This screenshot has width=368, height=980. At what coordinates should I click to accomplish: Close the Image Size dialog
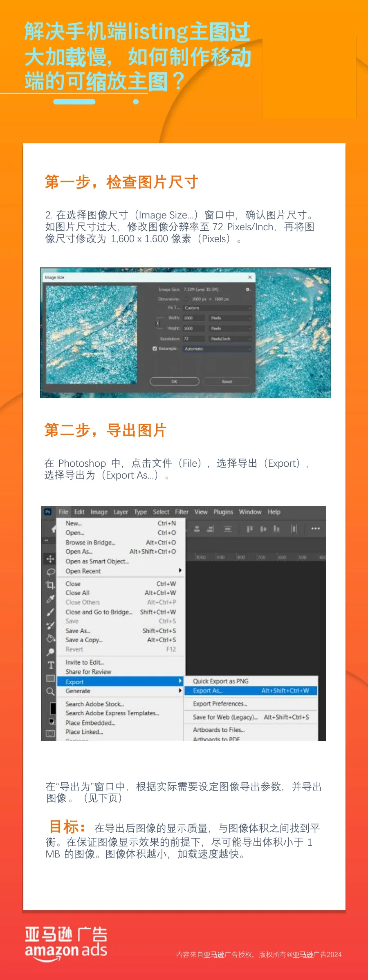tap(250, 277)
